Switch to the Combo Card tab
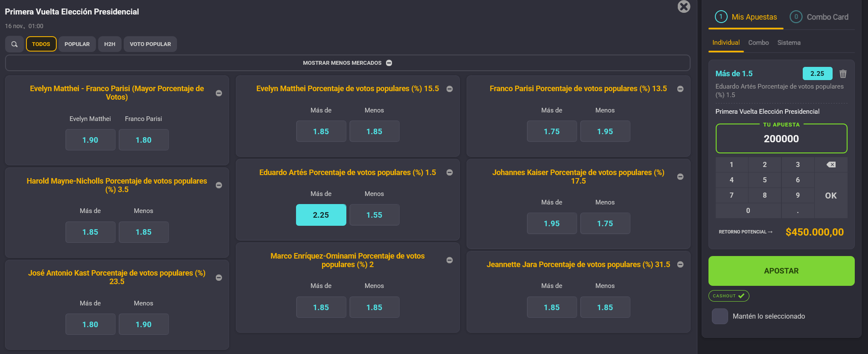 [x=819, y=17]
